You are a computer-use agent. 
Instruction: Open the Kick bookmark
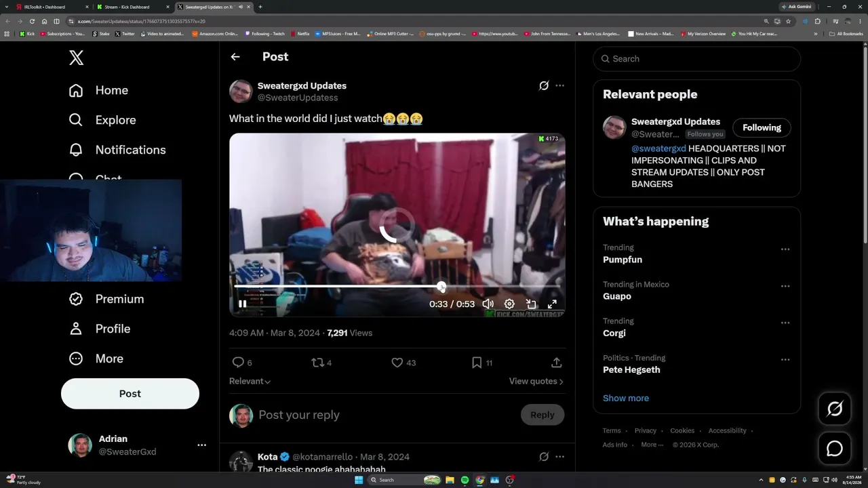[x=27, y=33]
